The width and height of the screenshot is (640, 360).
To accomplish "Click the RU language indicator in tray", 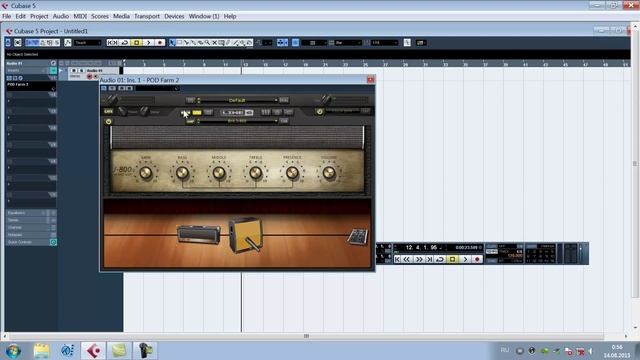I will 504,350.
